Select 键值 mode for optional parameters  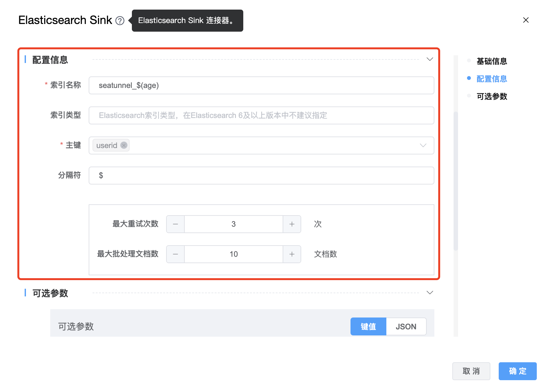coord(368,326)
